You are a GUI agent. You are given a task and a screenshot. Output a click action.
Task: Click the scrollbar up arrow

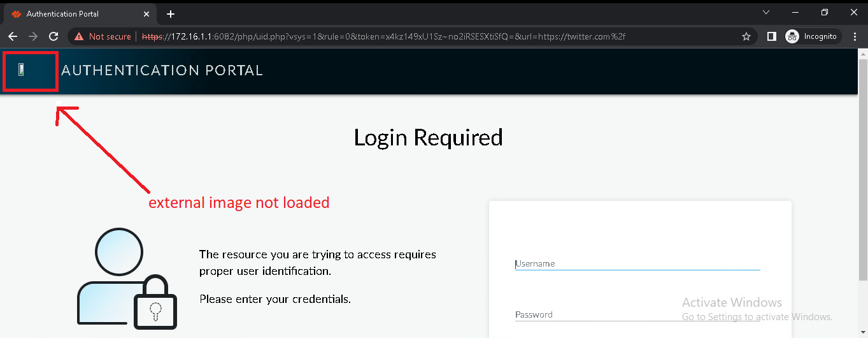pyautogui.click(x=863, y=54)
